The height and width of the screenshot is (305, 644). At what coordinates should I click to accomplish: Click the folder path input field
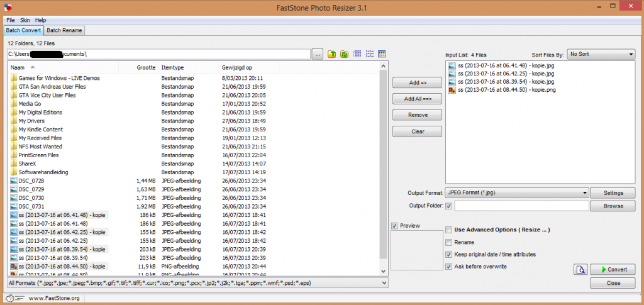click(x=158, y=54)
